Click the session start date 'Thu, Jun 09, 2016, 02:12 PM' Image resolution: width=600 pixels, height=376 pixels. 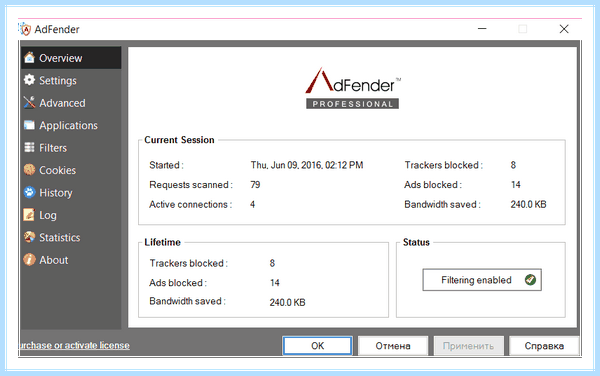[x=307, y=165]
